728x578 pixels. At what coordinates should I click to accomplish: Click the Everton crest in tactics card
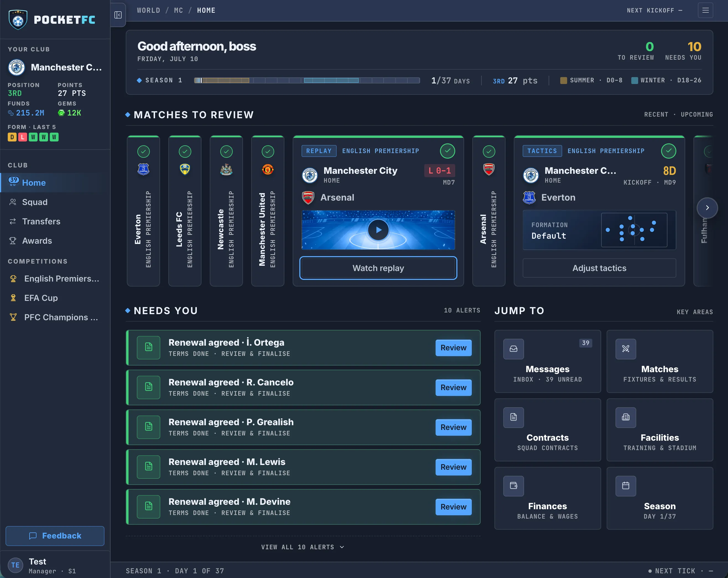click(529, 198)
